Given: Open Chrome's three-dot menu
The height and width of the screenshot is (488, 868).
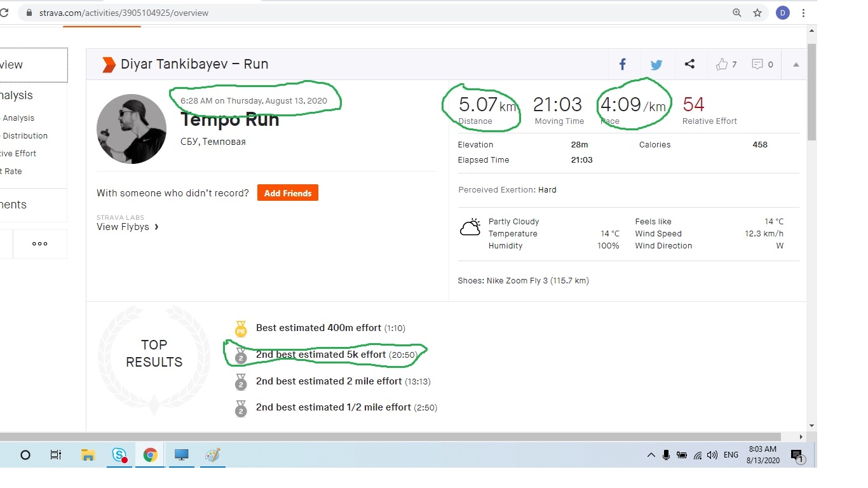Looking at the screenshot, I should point(804,13).
